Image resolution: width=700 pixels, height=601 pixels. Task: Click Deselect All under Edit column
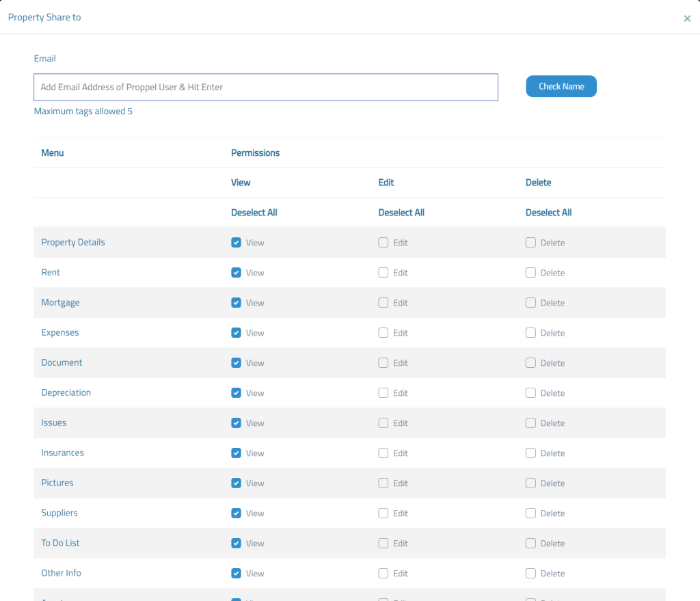pos(401,213)
